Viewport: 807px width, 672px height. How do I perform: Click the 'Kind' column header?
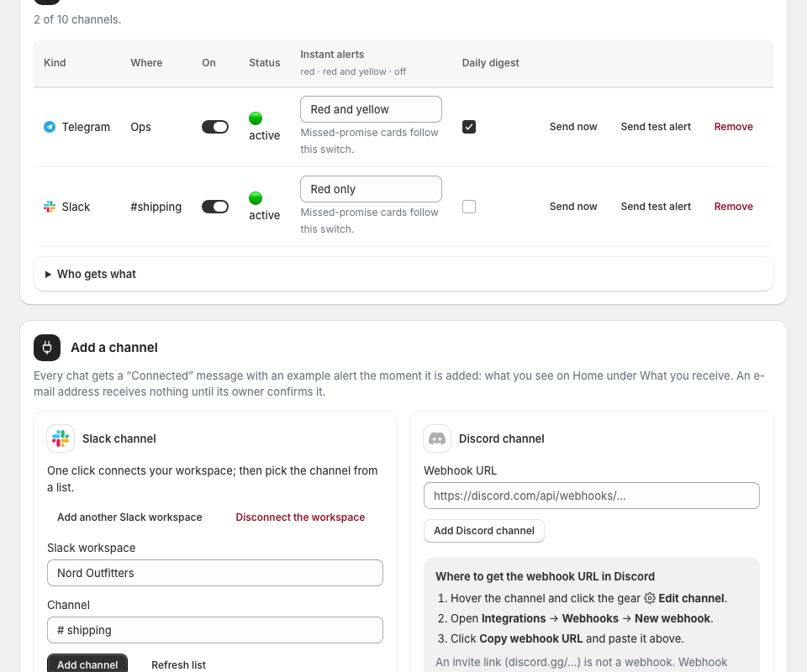click(x=55, y=63)
